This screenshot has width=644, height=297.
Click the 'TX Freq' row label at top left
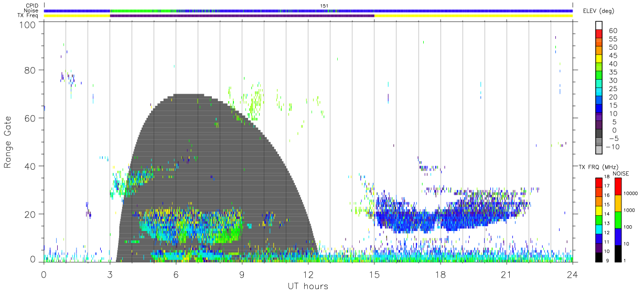pyautogui.click(x=28, y=16)
